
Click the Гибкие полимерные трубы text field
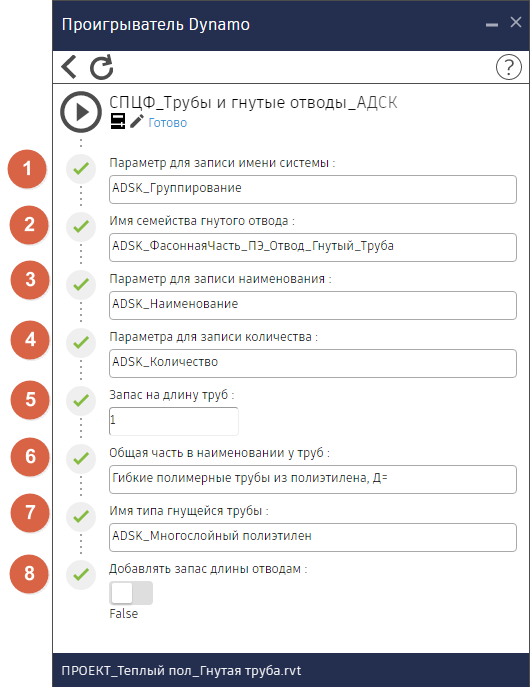click(x=313, y=479)
